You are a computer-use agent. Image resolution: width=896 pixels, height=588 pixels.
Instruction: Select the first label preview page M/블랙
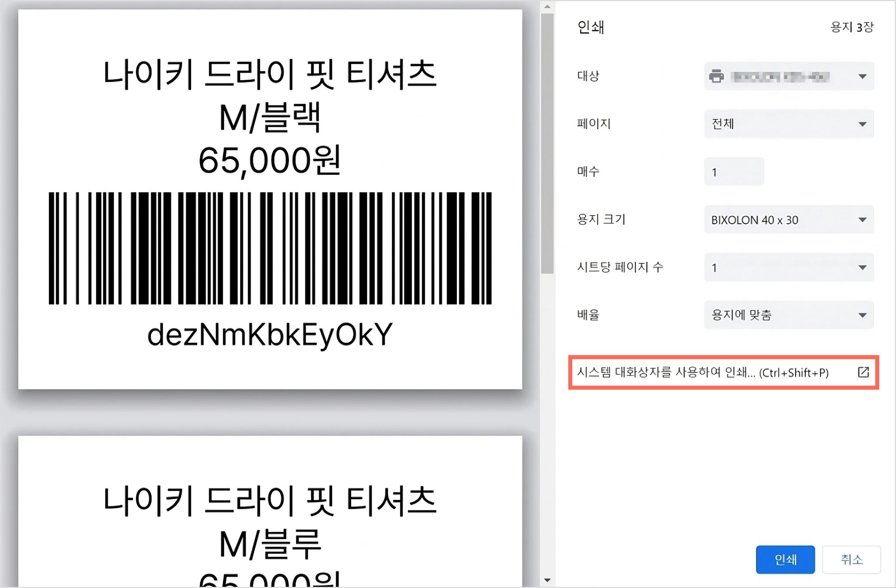pos(270,199)
